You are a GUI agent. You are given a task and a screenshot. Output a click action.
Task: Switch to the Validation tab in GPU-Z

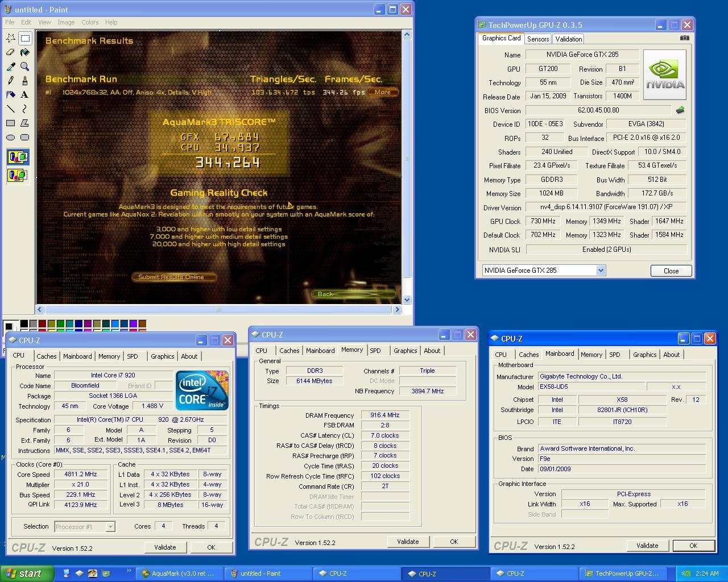click(x=568, y=39)
